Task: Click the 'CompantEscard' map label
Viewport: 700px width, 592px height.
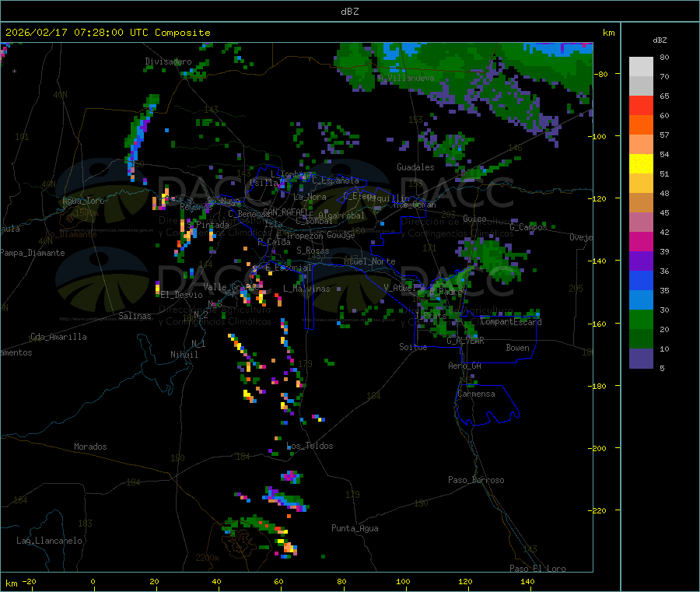Action: point(511,321)
